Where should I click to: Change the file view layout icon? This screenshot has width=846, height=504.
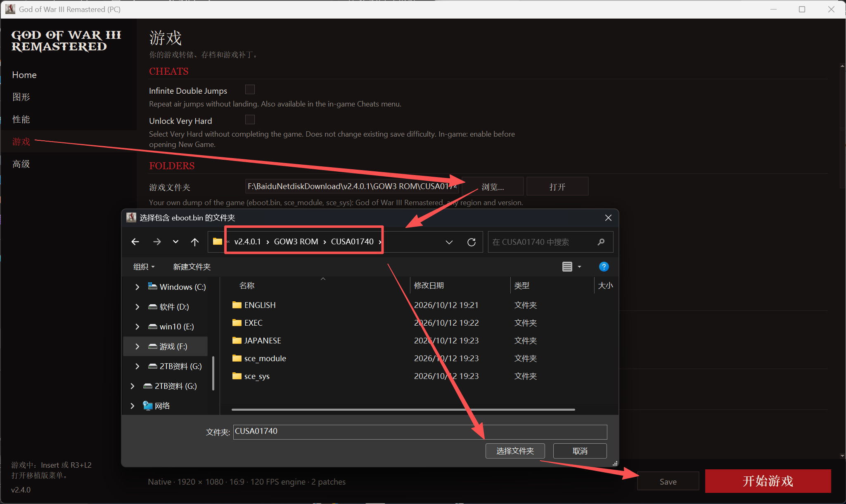click(x=567, y=267)
